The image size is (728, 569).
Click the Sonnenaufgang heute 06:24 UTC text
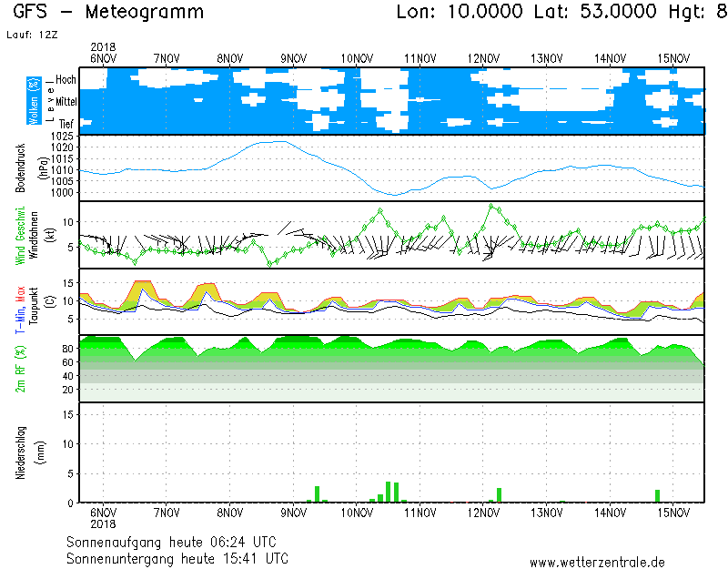click(x=177, y=542)
